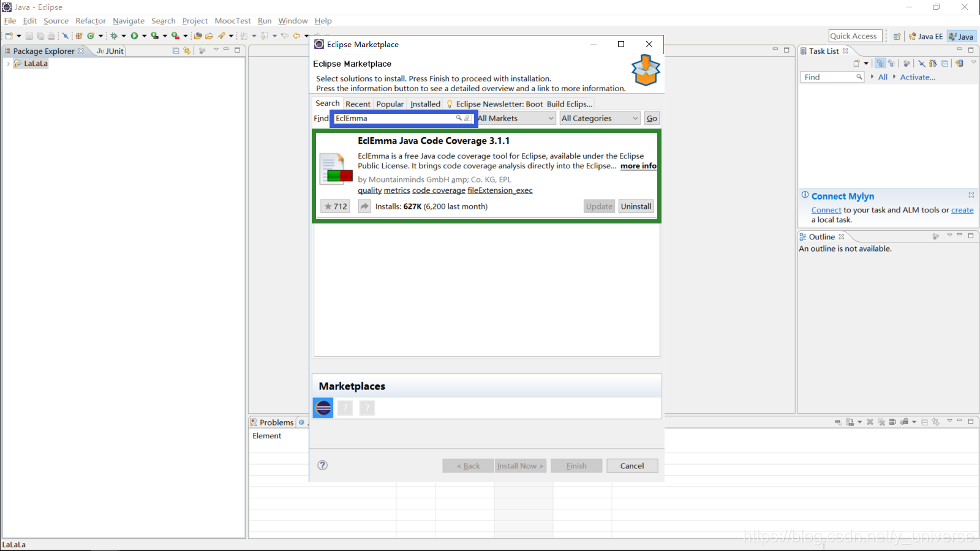Switch to the Installed tab in Marketplace
Screen dimensions: 980x551
point(425,104)
